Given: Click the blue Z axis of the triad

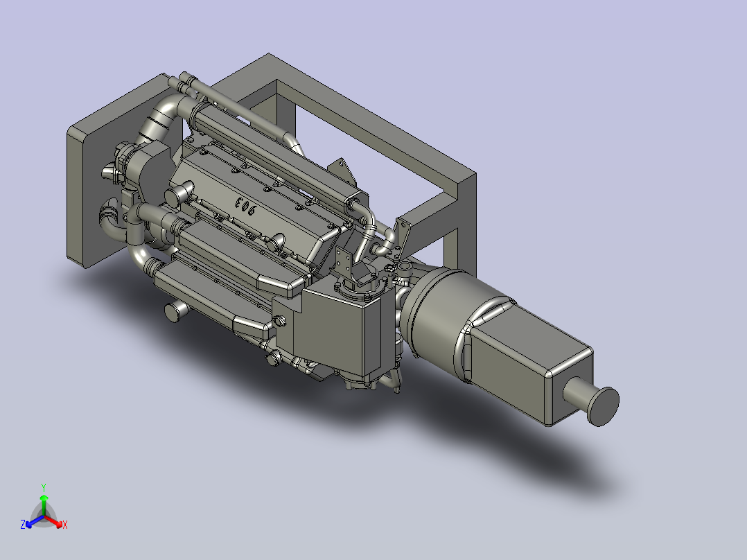Looking at the screenshot, I should coord(29,525).
